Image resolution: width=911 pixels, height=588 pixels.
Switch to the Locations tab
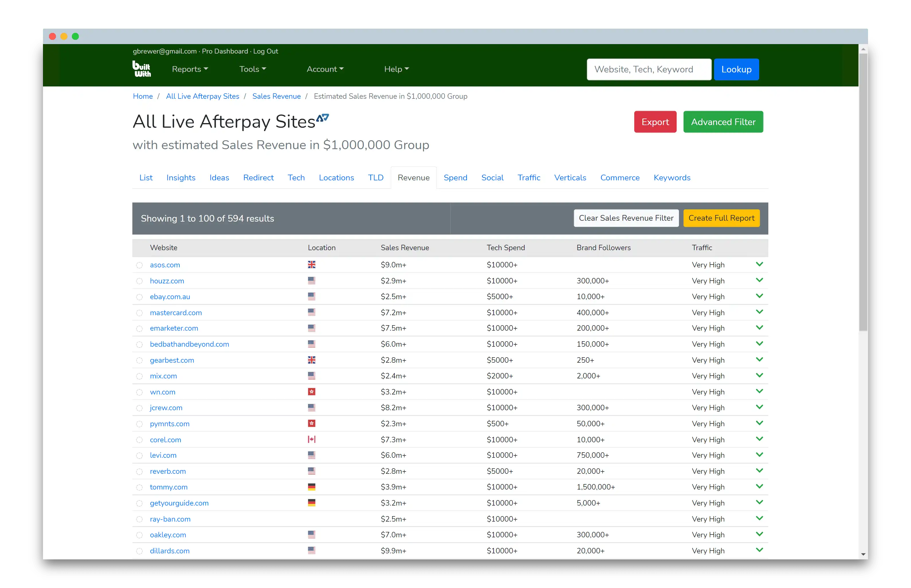pos(336,177)
